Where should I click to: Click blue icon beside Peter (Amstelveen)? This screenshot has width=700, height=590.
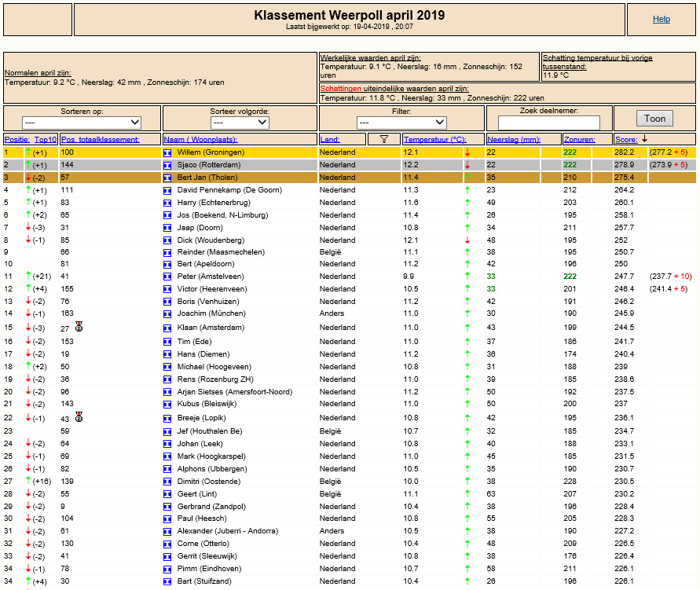pos(167,277)
